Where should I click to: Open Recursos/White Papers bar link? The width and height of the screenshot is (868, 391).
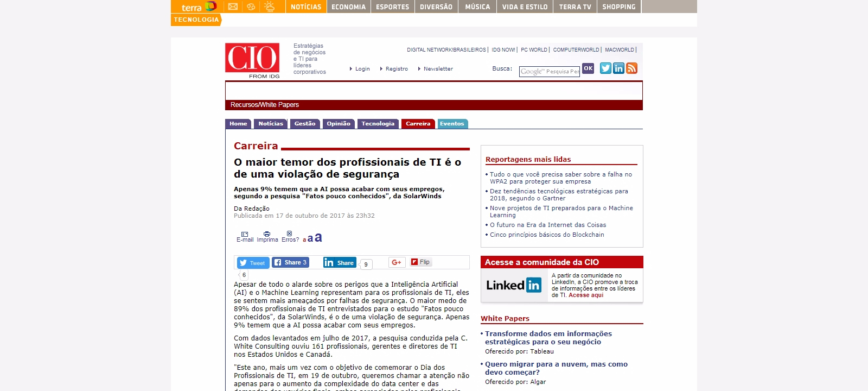pos(265,105)
